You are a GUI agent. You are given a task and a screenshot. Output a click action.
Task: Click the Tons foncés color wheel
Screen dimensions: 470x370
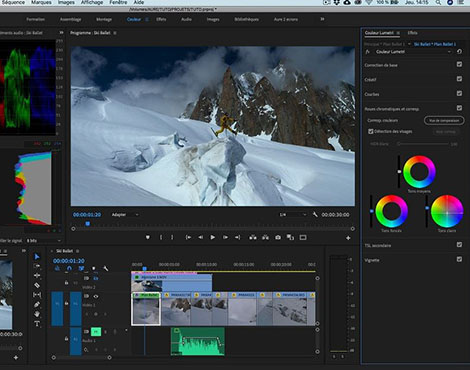392,211
